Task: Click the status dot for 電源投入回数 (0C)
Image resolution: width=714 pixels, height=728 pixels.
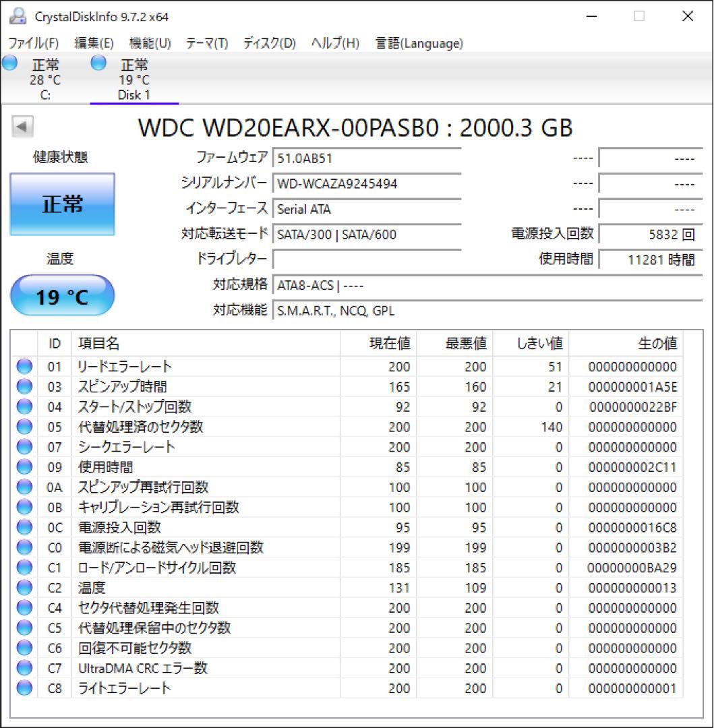Action: 24,527
